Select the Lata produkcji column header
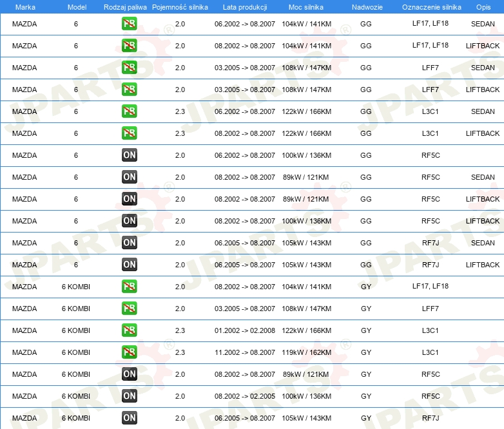The image size is (504, 429). click(244, 6)
